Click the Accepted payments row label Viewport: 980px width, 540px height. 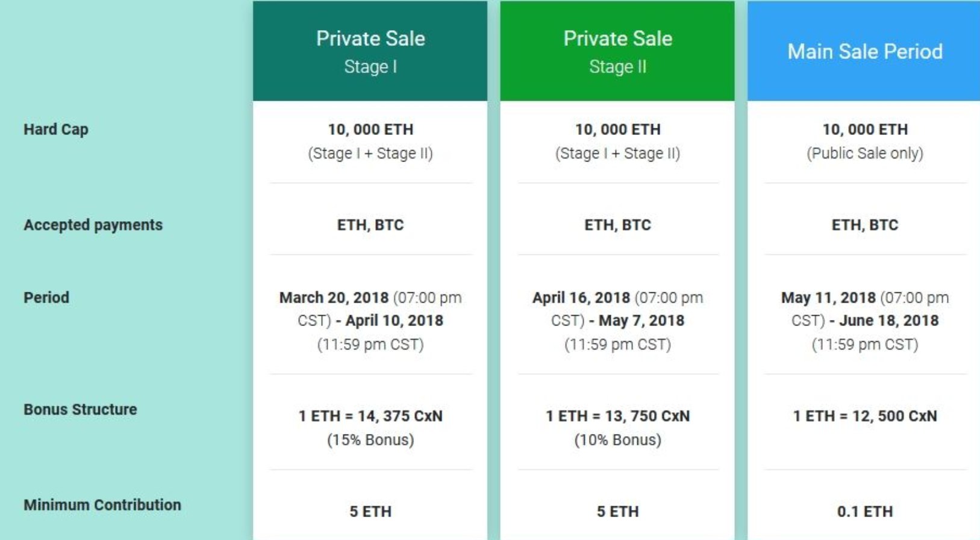coord(93,225)
